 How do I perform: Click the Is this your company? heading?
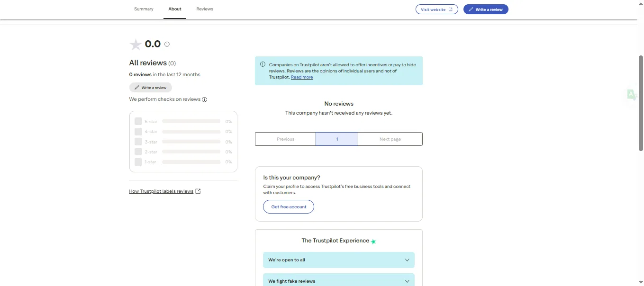tap(292, 178)
